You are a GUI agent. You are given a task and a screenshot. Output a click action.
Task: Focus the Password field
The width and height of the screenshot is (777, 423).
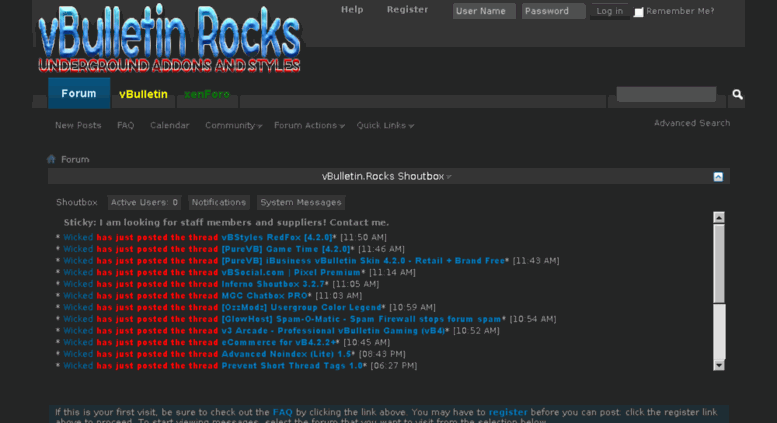tap(553, 11)
